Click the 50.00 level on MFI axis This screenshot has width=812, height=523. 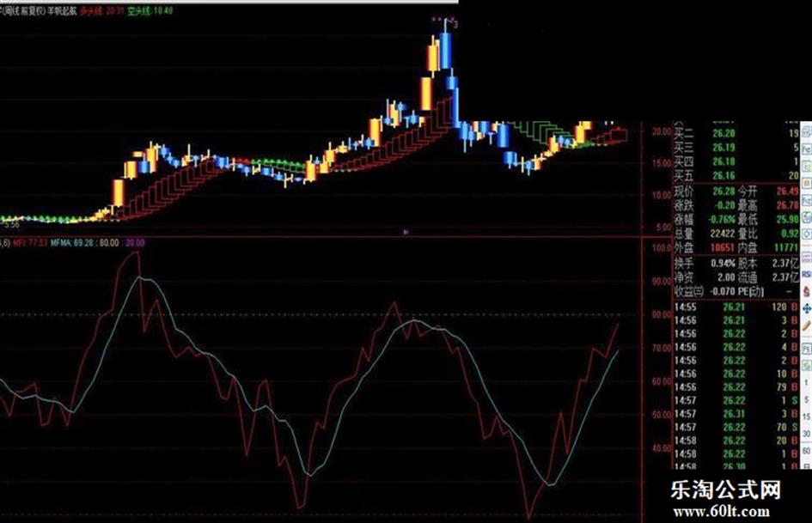click(662, 415)
